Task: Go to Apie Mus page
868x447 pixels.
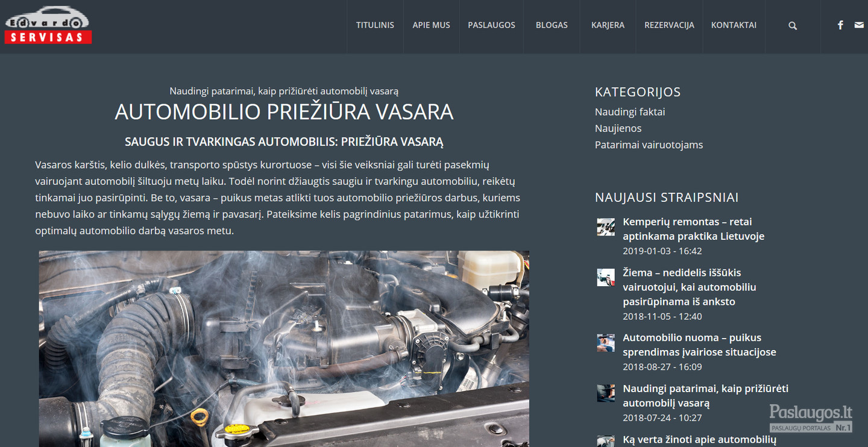Action: [x=432, y=25]
